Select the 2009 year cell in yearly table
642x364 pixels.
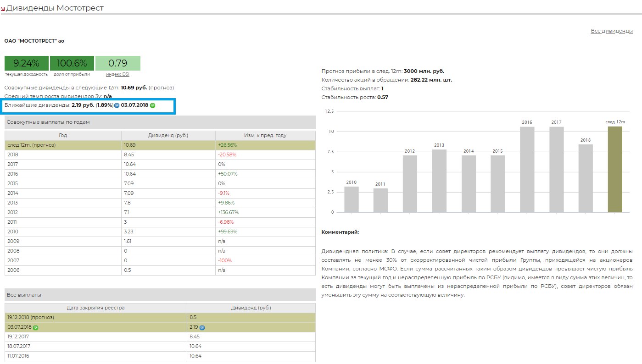coord(63,241)
